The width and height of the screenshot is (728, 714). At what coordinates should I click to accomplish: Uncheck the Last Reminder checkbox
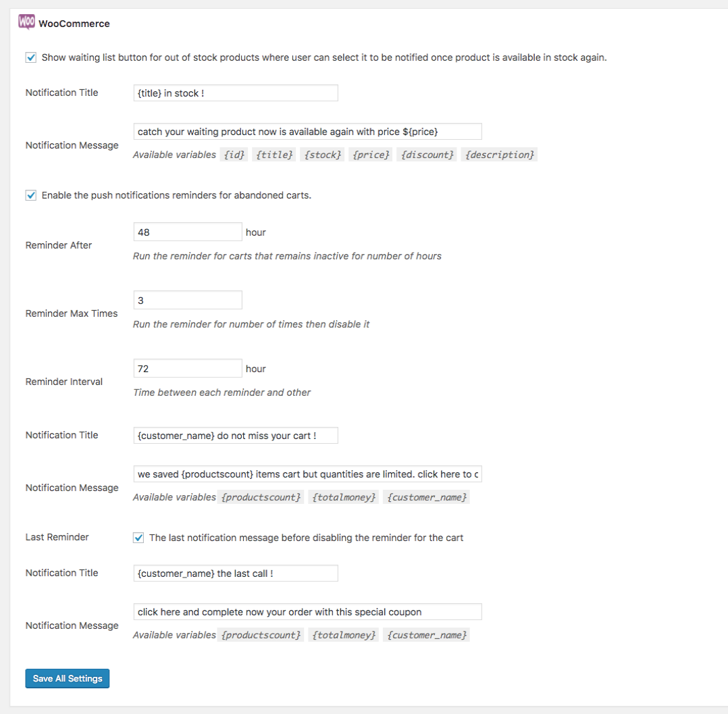tap(138, 538)
